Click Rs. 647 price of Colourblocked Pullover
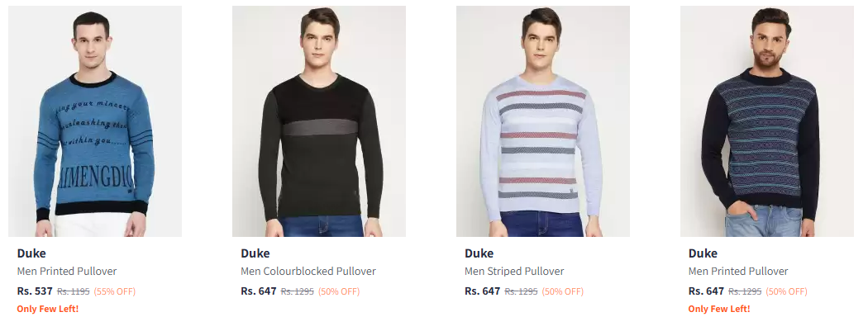 (x=259, y=291)
